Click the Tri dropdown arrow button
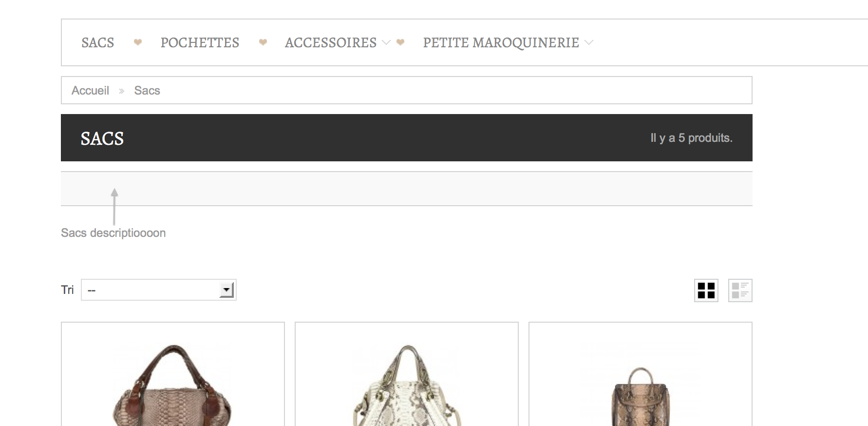 coord(226,290)
